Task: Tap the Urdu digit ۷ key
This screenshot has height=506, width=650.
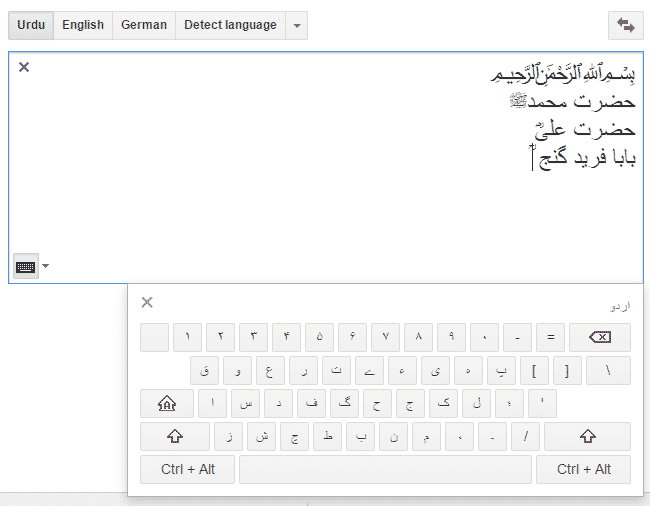Action: [x=386, y=337]
